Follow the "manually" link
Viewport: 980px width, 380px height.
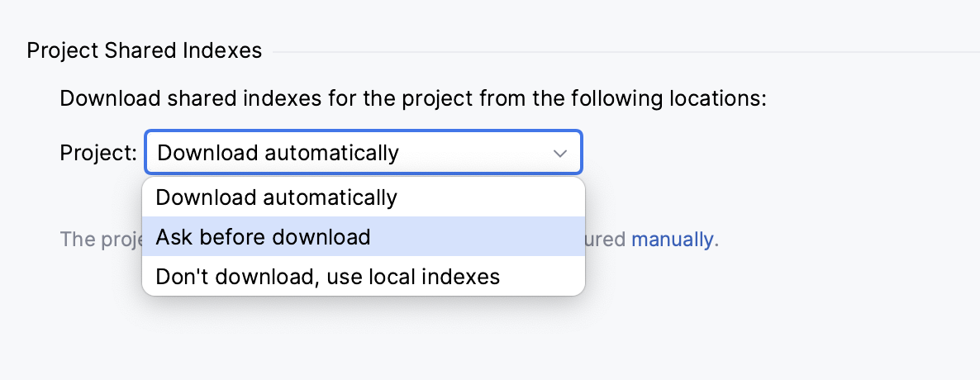click(672, 240)
